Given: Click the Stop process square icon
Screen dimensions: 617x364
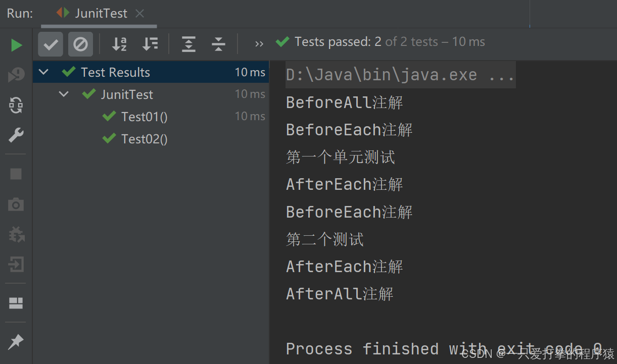Looking at the screenshot, I should [x=16, y=174].
